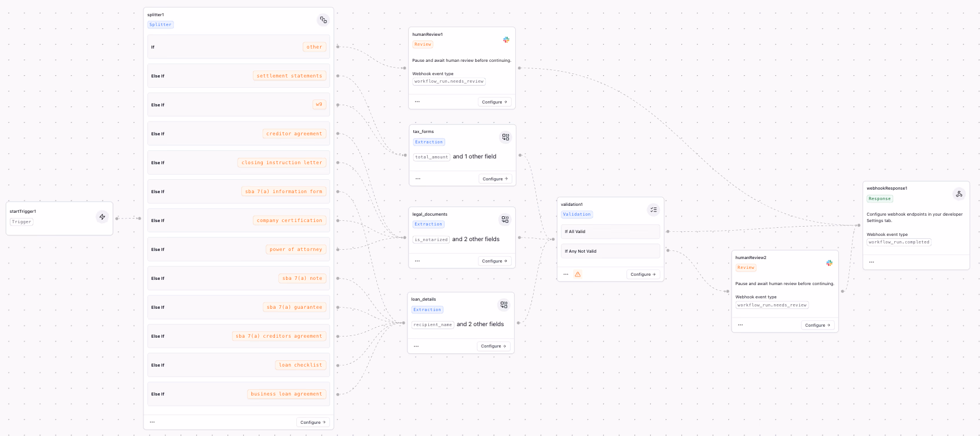
Task: Open the splitter1 three-dots menu
Action: [x=152, y=422]
